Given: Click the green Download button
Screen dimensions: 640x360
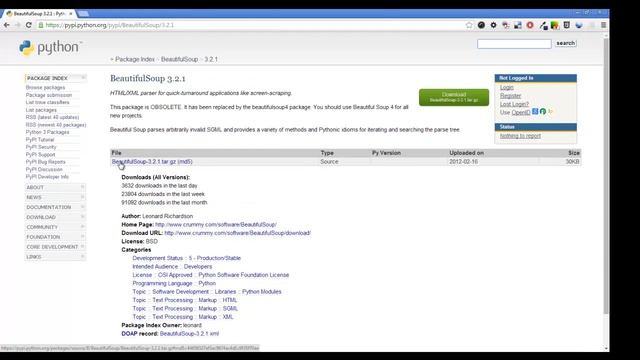Looking at the screenshot, I should pyautogui.click(x=454, y=97).
